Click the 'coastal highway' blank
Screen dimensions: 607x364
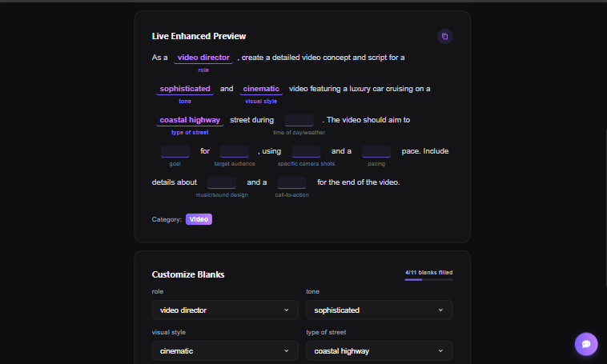coord(190,120)
